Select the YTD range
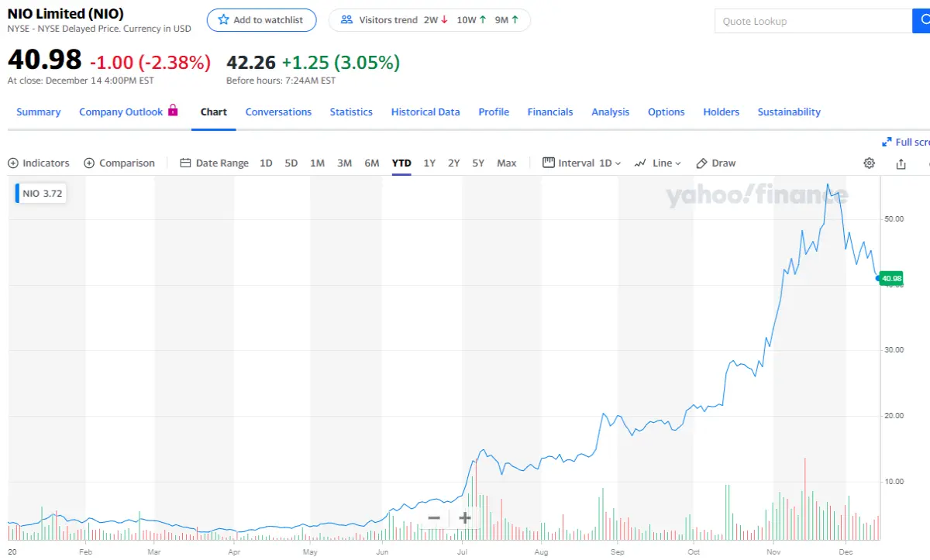Viewport: 930px width, 560px height. pos(401,163)
